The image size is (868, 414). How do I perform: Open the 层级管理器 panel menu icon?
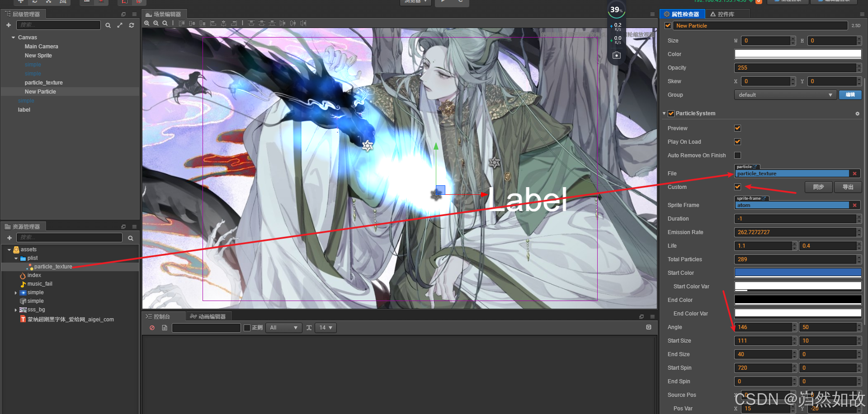(x=134, y=14)
